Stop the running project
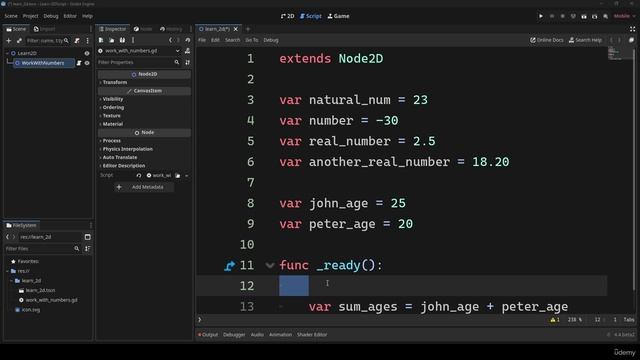640x360 pixels. click(x=562, y=16)
